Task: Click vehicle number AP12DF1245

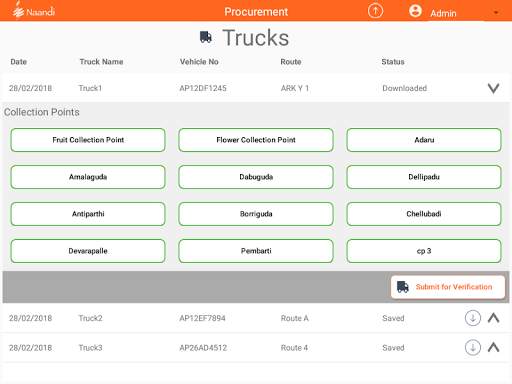Action: click(x=203, y=88)
